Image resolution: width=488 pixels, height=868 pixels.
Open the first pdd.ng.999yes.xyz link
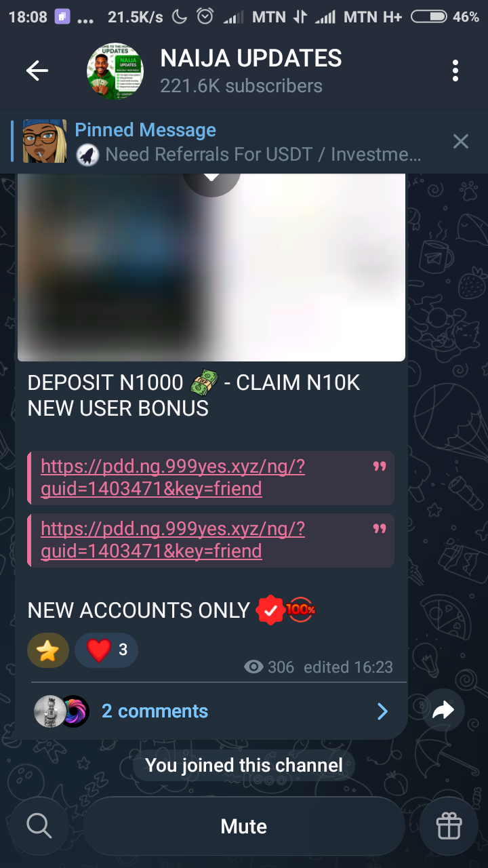pyautogui.click(x=173, y=478)
